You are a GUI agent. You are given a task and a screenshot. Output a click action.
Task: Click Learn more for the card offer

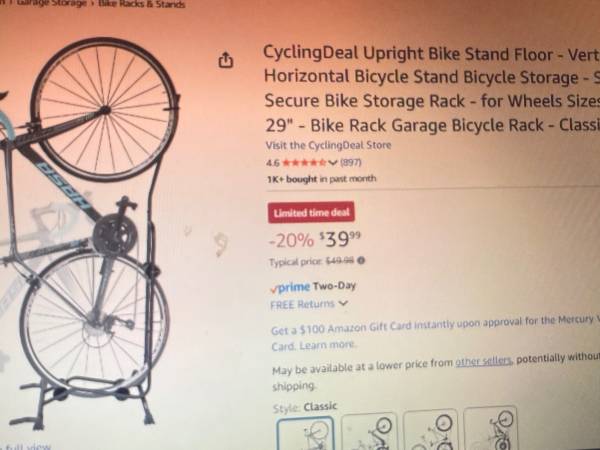(327, 345)
